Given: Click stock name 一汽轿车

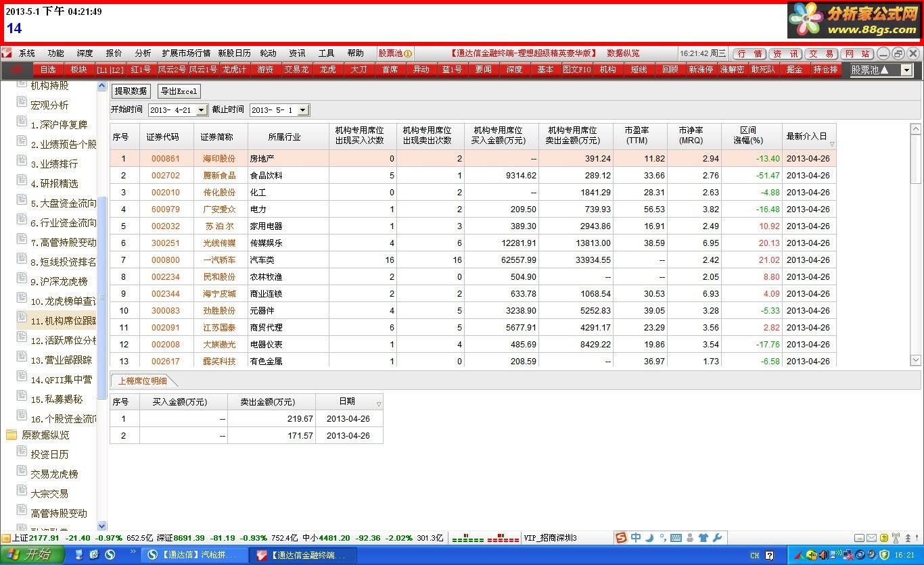Looking at the screenshot, I should click(x=220, y=260).
